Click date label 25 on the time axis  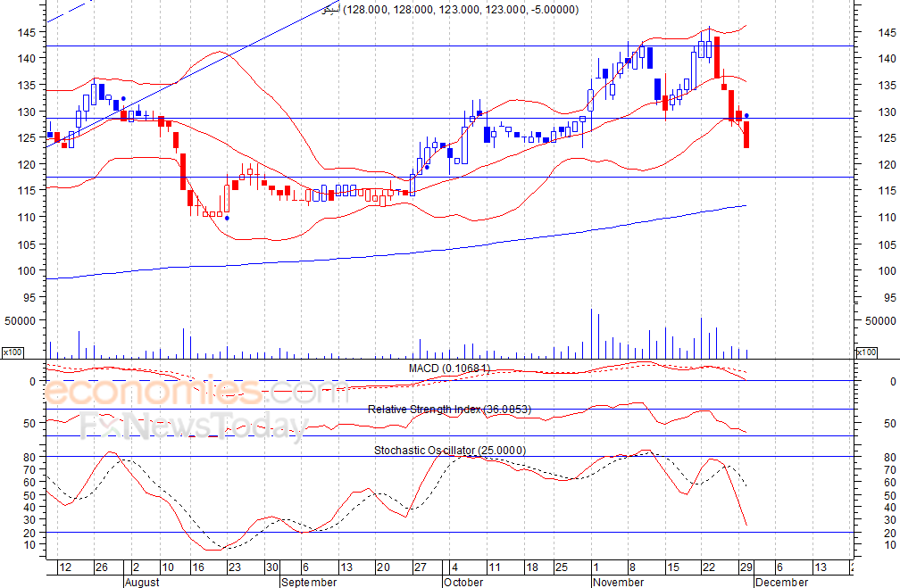click(x=561, y=567)
